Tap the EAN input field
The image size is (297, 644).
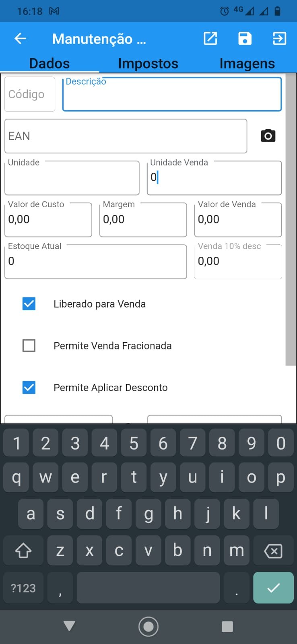click(126, 136)
